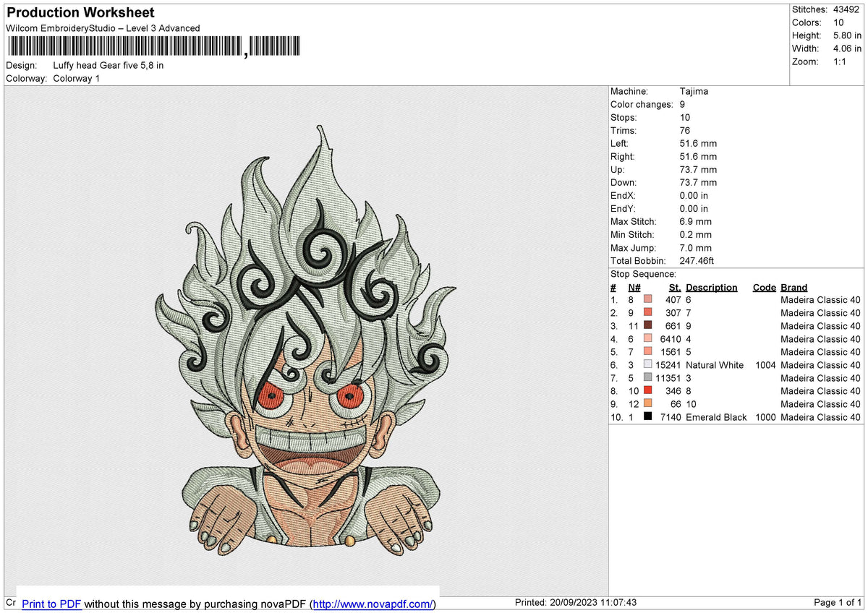Click the 'N#' column header
The width and height of the screenshot is (868, 613).
[x=634, y=287]
